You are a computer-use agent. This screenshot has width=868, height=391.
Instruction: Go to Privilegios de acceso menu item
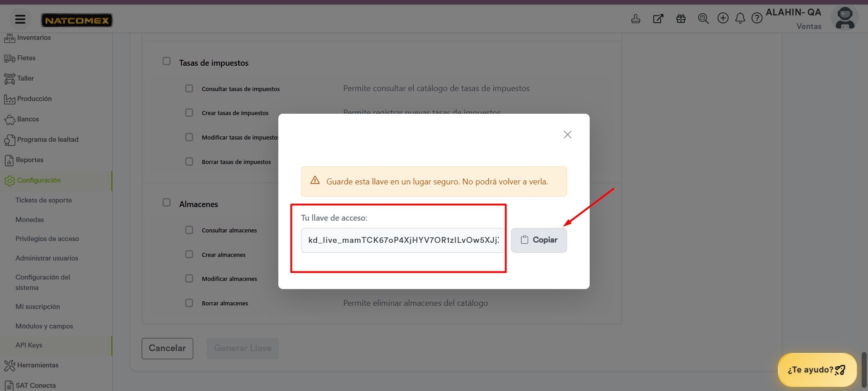pos(47,239)
